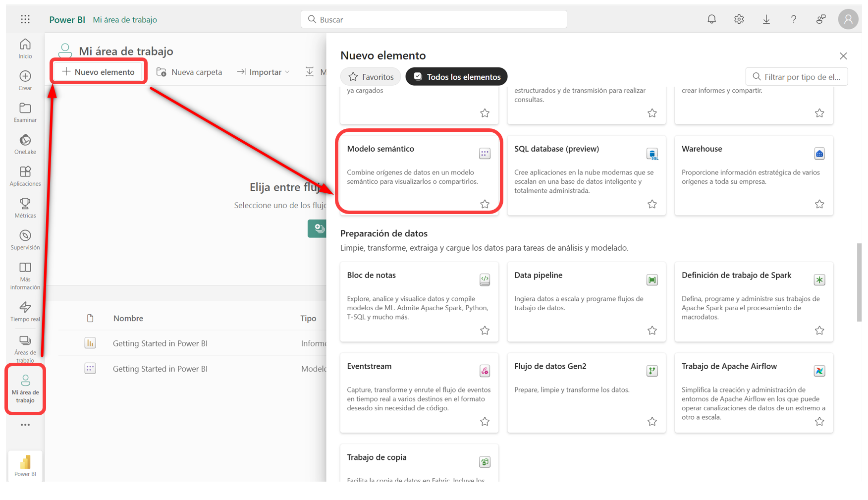Select the Warehouse card

point(754,175)
